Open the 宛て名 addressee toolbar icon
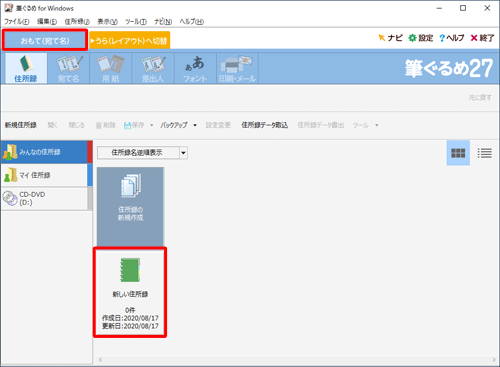Image resolution: width=500 pixels, height=367 pixels. (68, 69)
